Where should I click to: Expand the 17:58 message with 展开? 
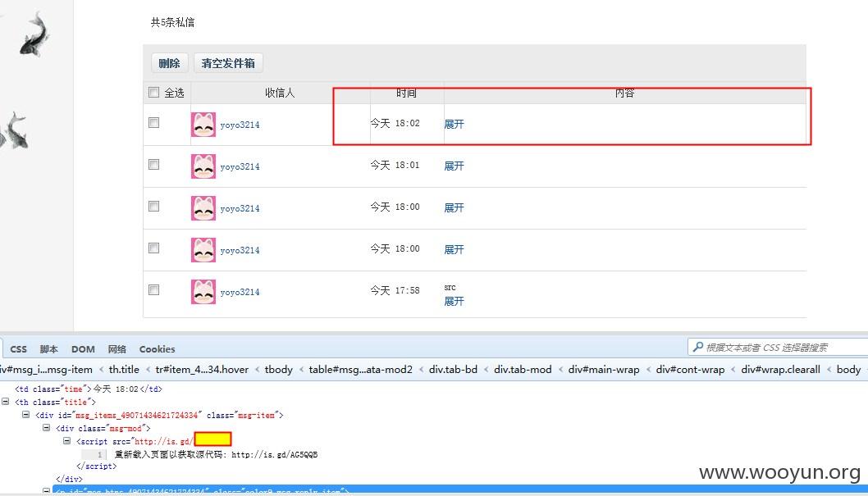[454, 302]
